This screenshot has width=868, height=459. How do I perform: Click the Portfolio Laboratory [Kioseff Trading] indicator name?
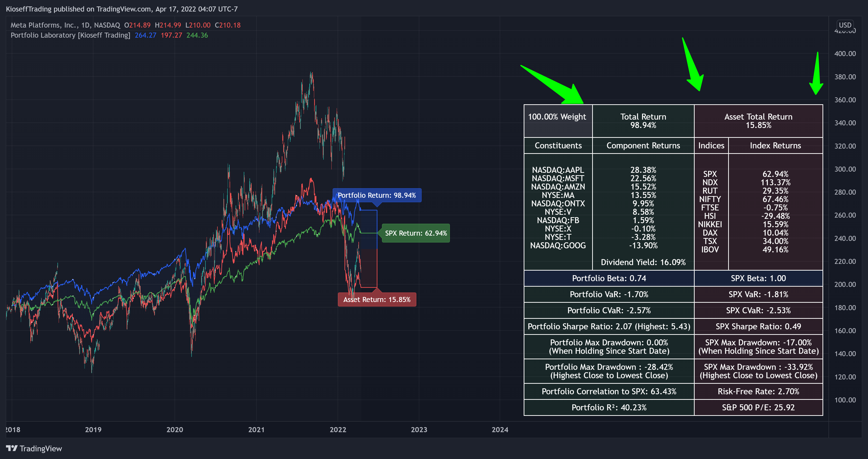pos(70,35)
